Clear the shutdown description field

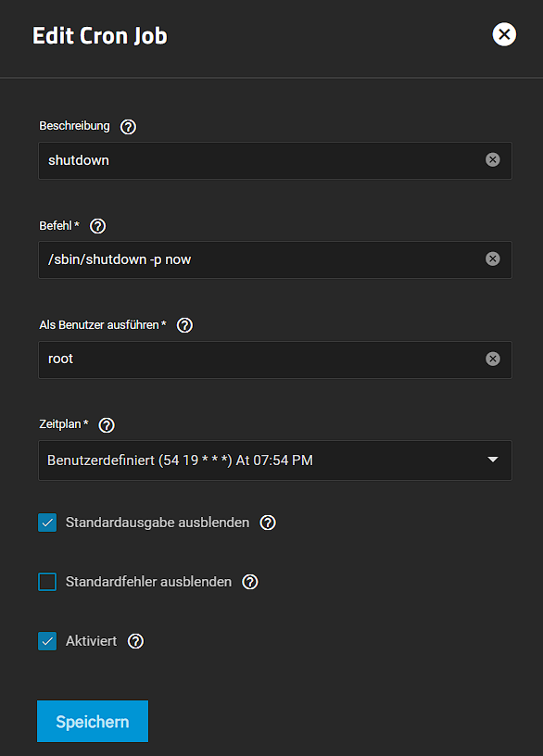click(x=492, y=160)
